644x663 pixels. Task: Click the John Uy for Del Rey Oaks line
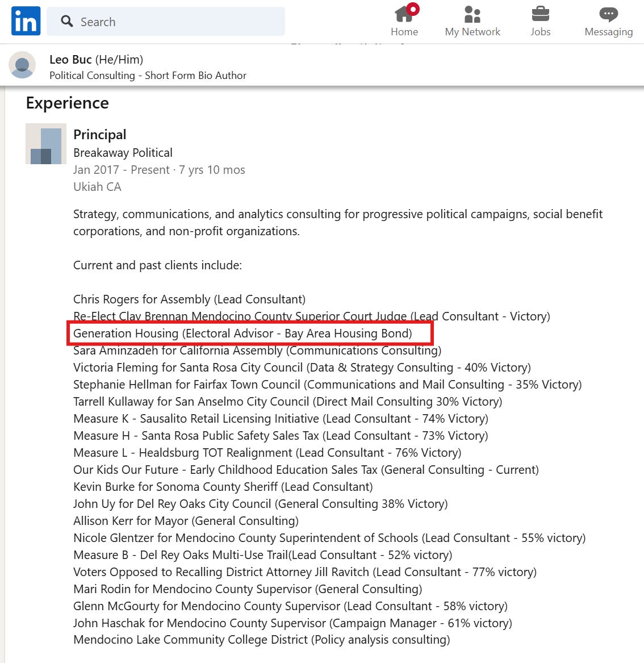pos(261,504)
